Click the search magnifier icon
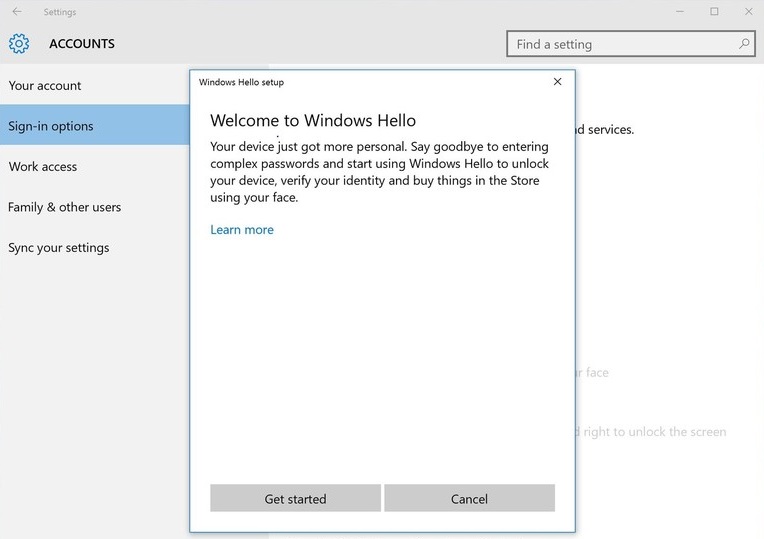The height and width of the screenshot is (539, 764). click(744, 44)
